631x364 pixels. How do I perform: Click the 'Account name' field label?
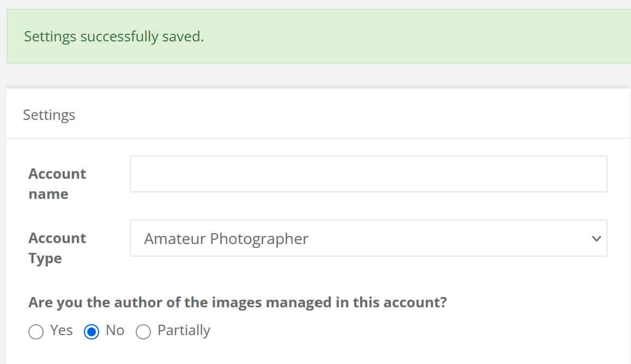click(x=57, y=184)
